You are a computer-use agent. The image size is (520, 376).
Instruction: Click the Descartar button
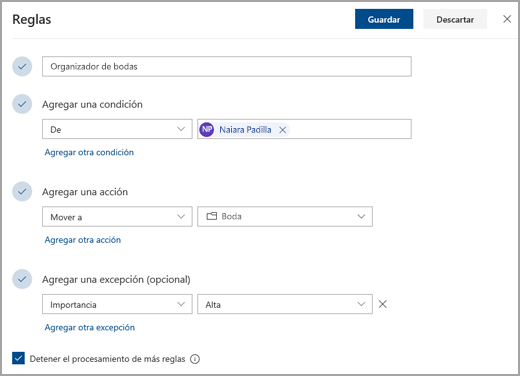click(455, 19)
